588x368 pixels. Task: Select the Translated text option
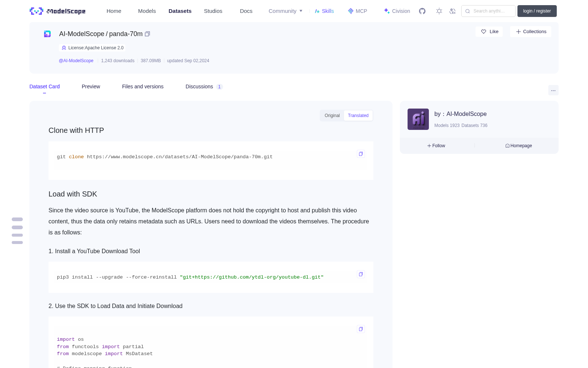tap(358, 116)
